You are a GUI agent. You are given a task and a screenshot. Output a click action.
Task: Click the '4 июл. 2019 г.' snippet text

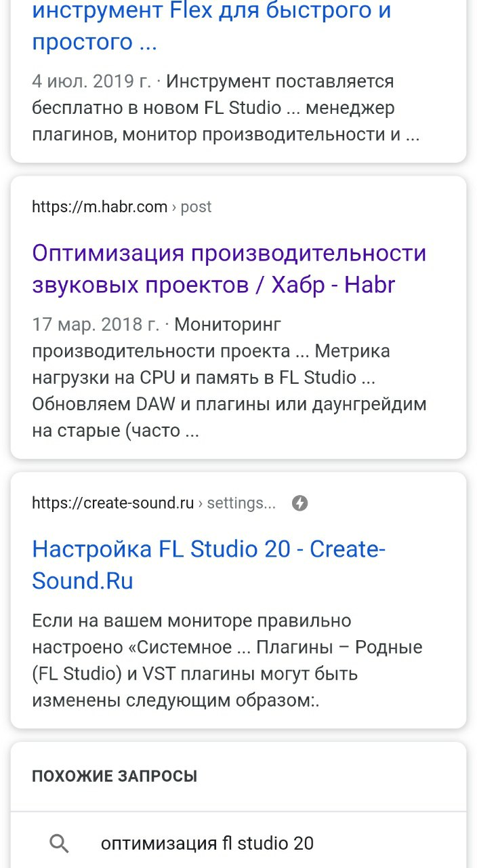coord(226,108)
